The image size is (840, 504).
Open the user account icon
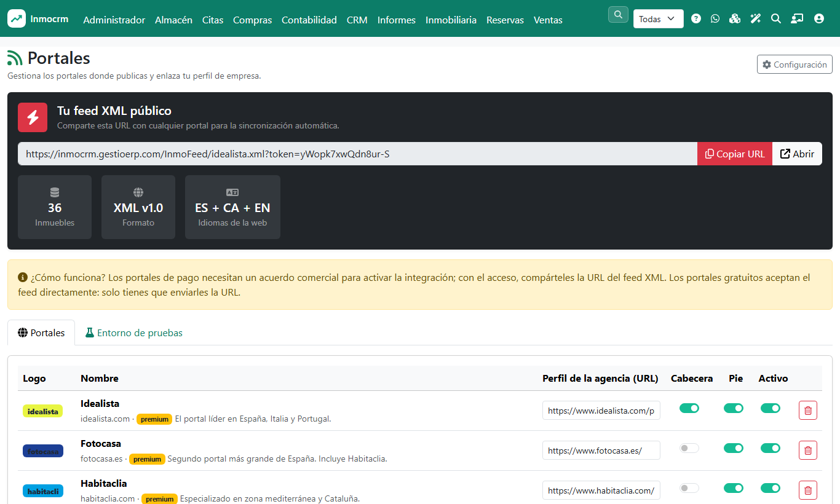[x=818, y=18]
